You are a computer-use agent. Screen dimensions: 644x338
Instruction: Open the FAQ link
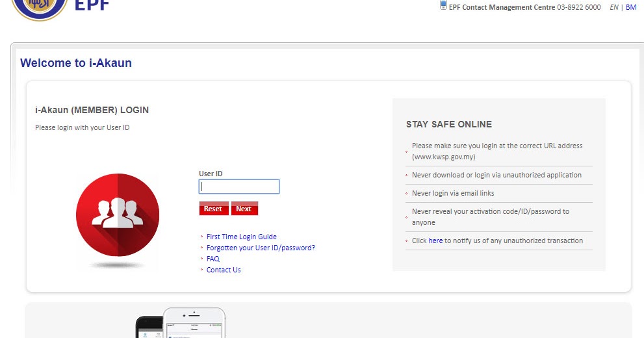click(x=213, y=259)
